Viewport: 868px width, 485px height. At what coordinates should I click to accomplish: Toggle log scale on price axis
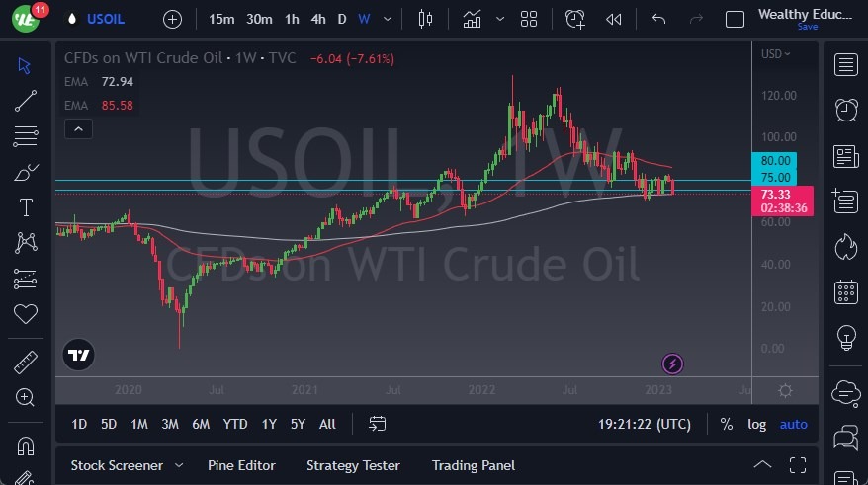point(756,424)
